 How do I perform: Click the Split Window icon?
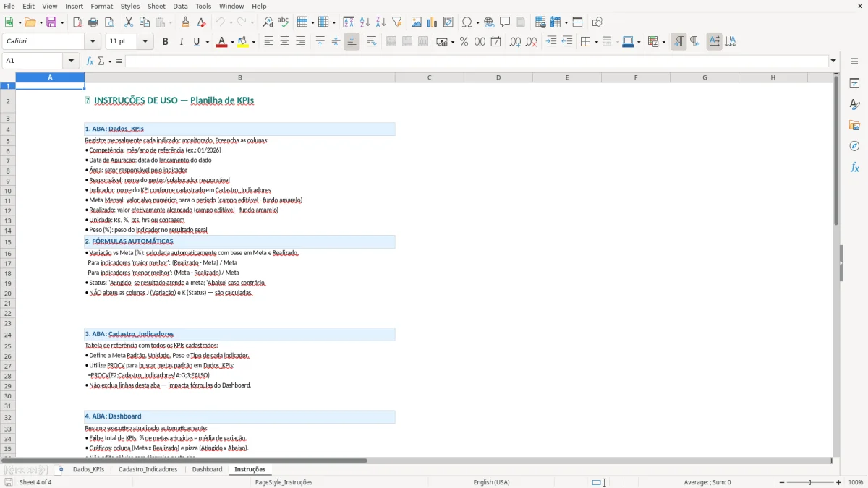point(577,22)
